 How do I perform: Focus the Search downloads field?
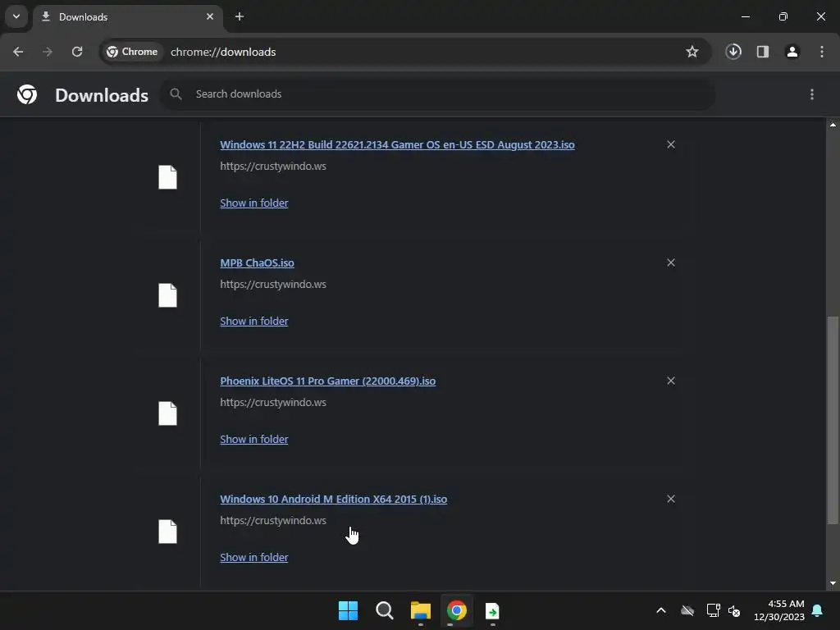437,94
